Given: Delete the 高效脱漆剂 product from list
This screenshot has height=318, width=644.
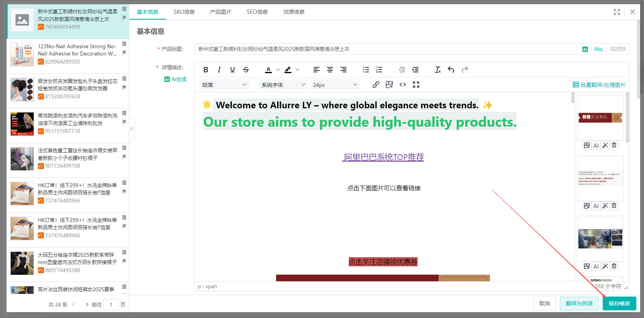Looking at the screenshot, I should click(x=124, y=113).
